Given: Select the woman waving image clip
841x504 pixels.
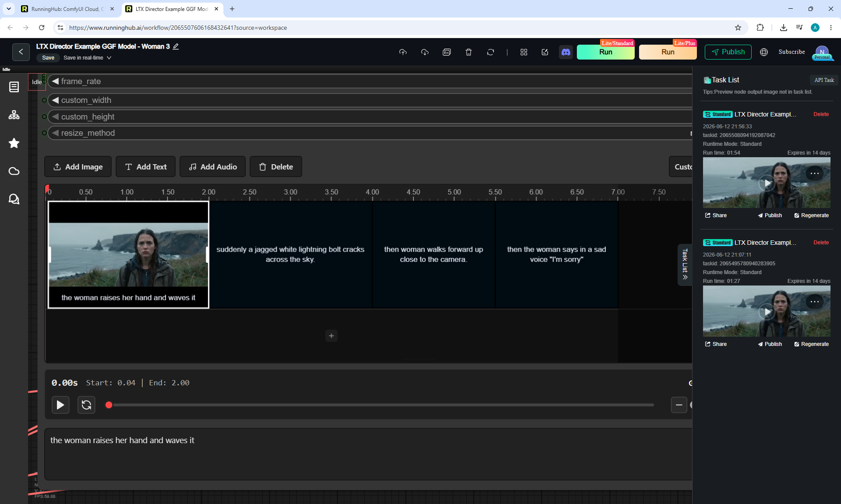Looking at the screenshot, I should coord(128,255).
